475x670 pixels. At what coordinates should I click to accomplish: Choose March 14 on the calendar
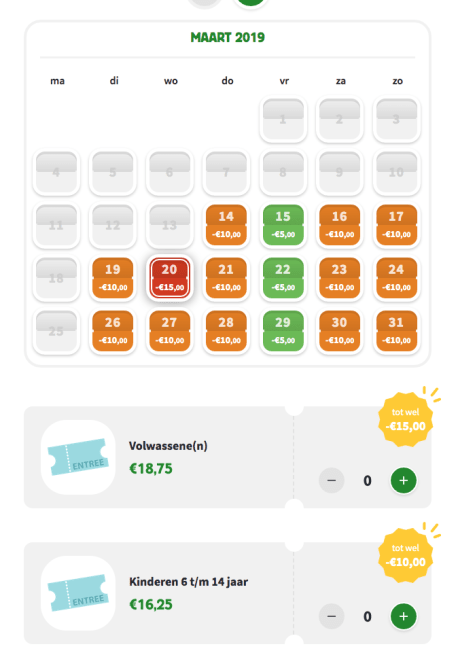tap(226, 225)
